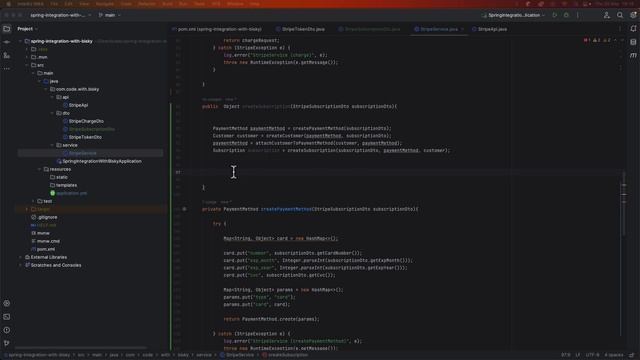Open the main branch dropdown

click(x=110, y=15)
